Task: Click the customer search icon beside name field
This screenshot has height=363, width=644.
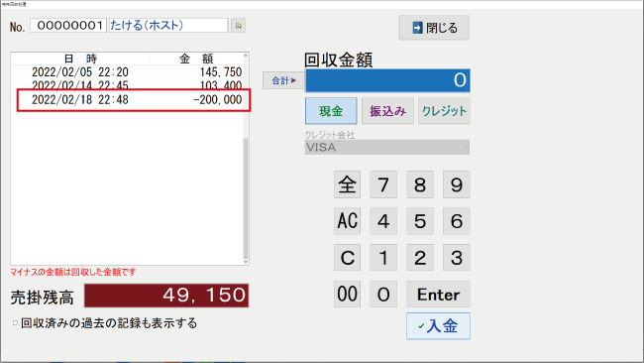Action: coord(238,26)
